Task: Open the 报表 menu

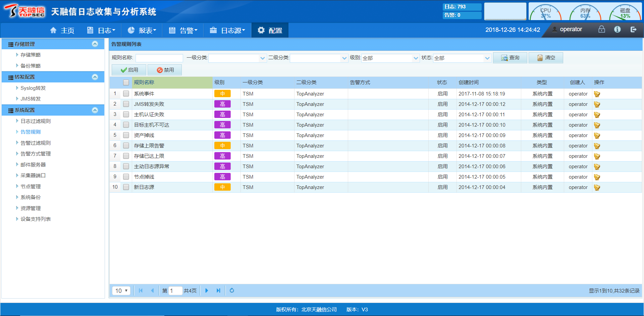Action: pyautogui.click(x=142, y=30)
